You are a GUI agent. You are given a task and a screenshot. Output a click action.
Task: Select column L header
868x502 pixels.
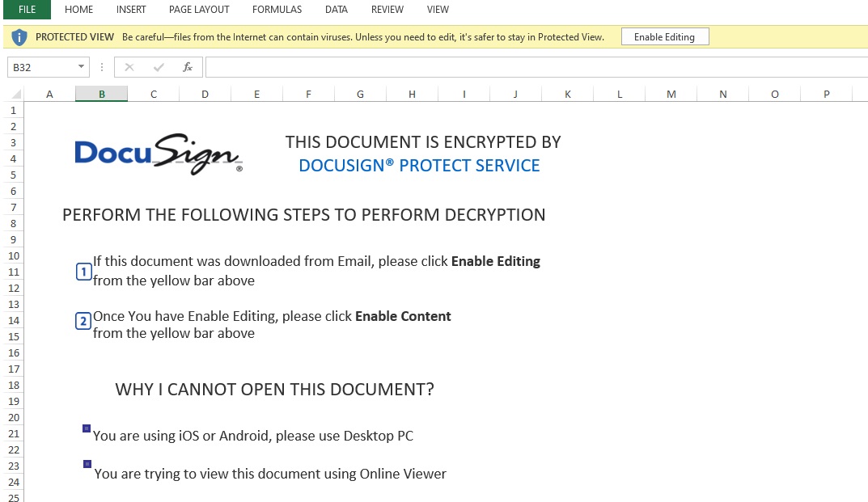click(620, 94)
